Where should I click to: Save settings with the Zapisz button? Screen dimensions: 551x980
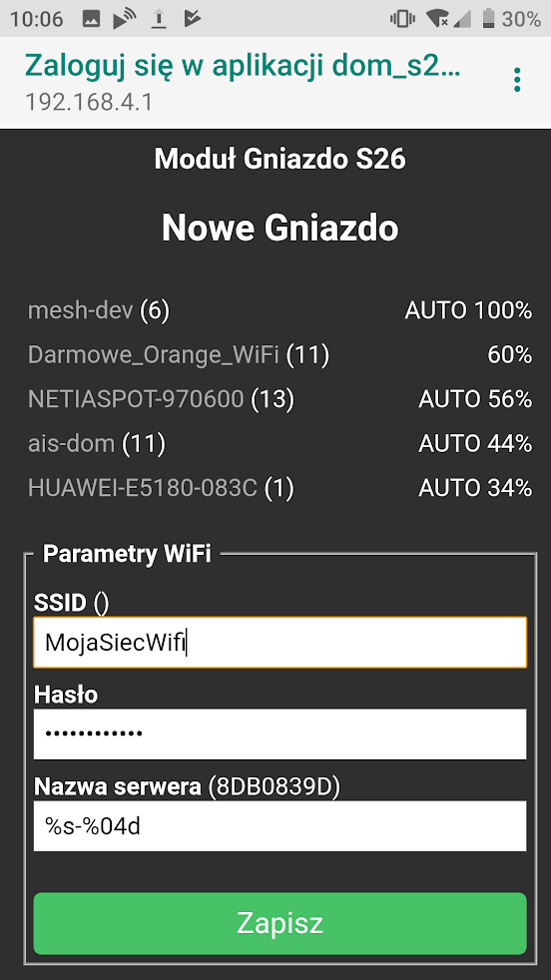279,923
